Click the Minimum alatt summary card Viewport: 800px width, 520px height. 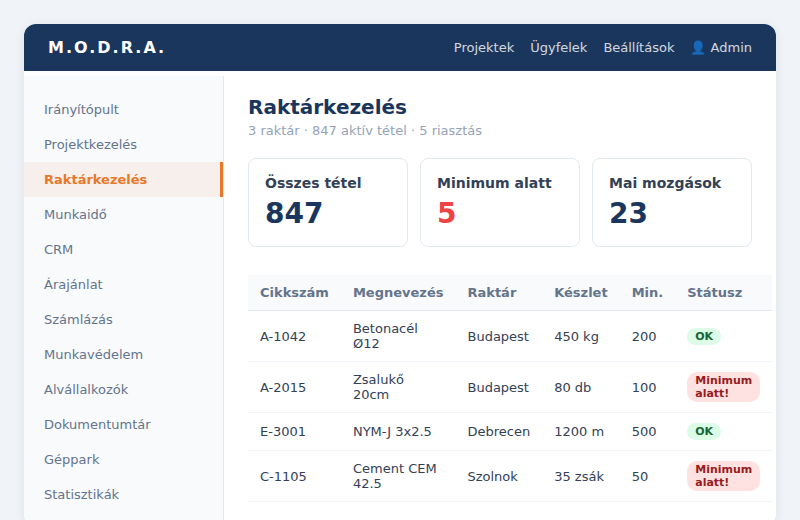pyautogui.click(x=499, y=203)
